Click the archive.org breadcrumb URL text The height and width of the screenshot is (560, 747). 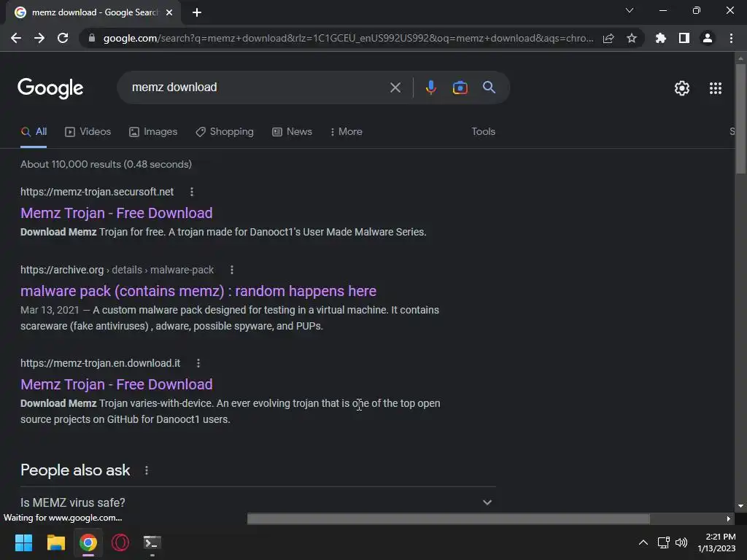coord(117,270)
